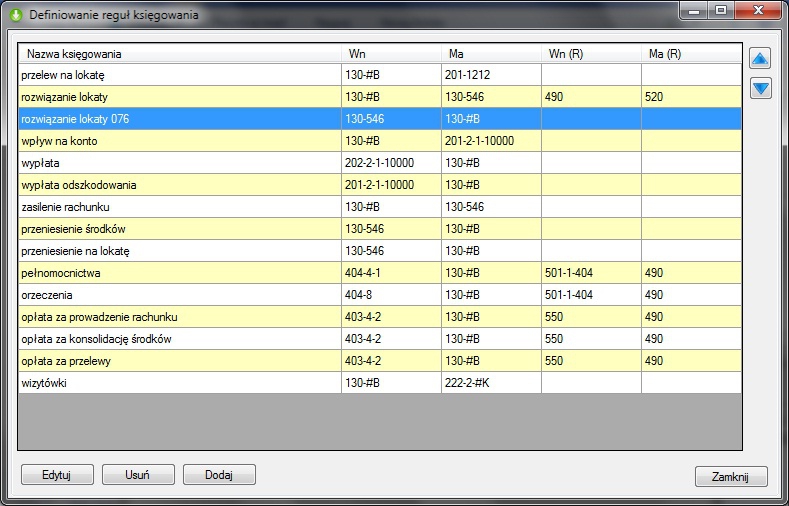Click Ma cell '222-2-#K'
The height and width of the screenshot is (506, 789).
[x=491, y=383]
